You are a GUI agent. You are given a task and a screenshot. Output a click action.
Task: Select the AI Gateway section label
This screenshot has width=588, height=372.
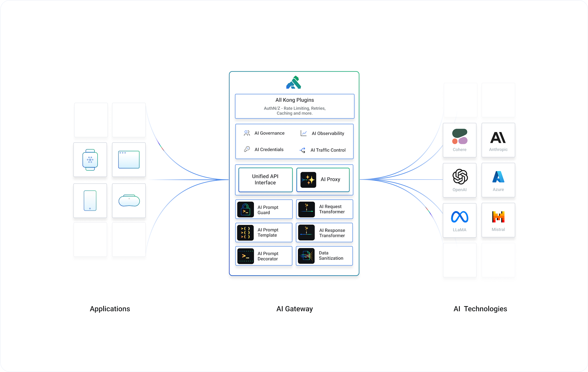(294, 309)
